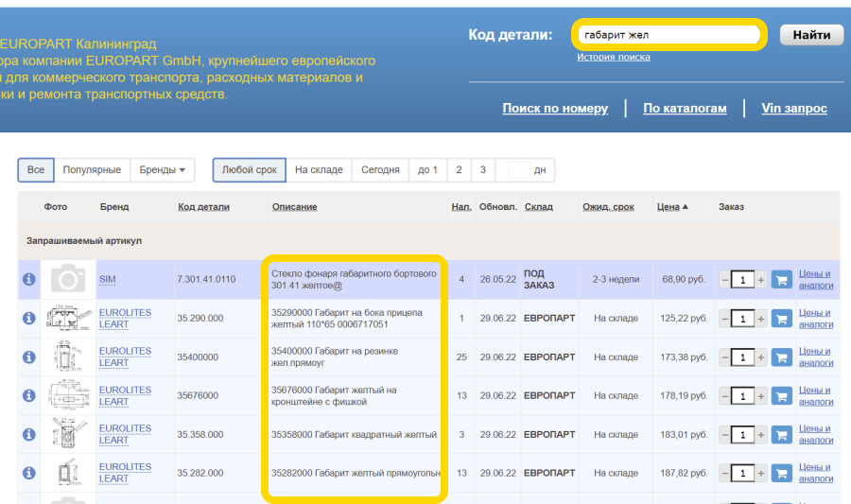View thumbnail of part 35400000

pyautogui.click(x=68, y=357)
